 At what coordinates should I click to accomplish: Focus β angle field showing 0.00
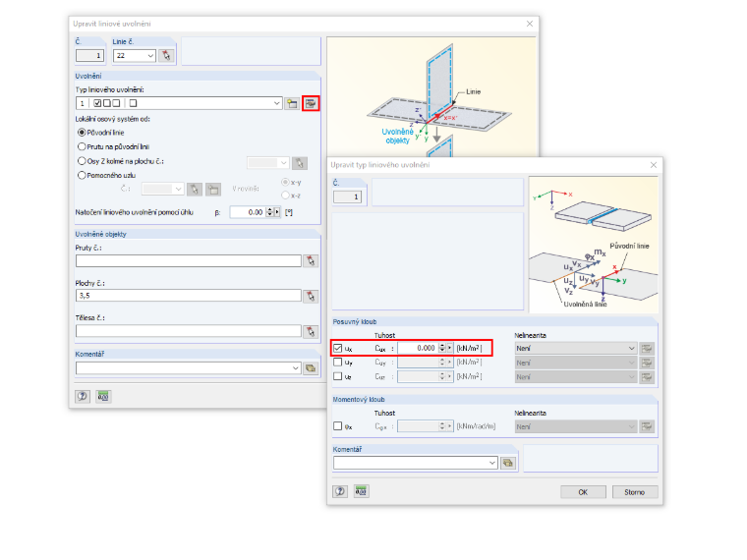[x=248, y=212]
